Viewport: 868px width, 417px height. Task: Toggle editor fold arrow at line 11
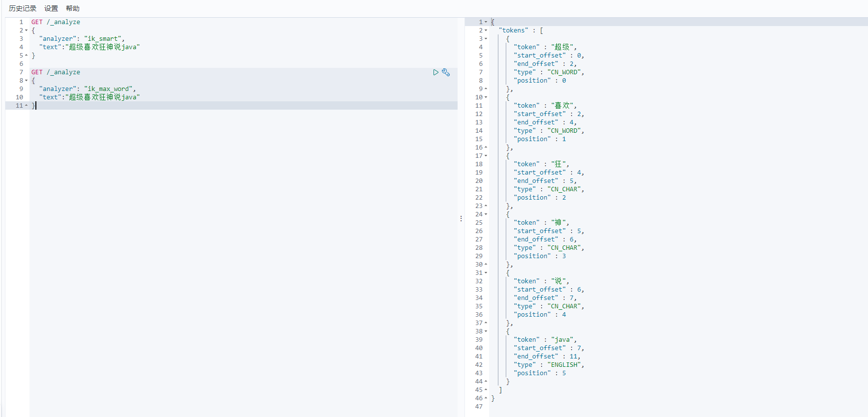[27, 106]
